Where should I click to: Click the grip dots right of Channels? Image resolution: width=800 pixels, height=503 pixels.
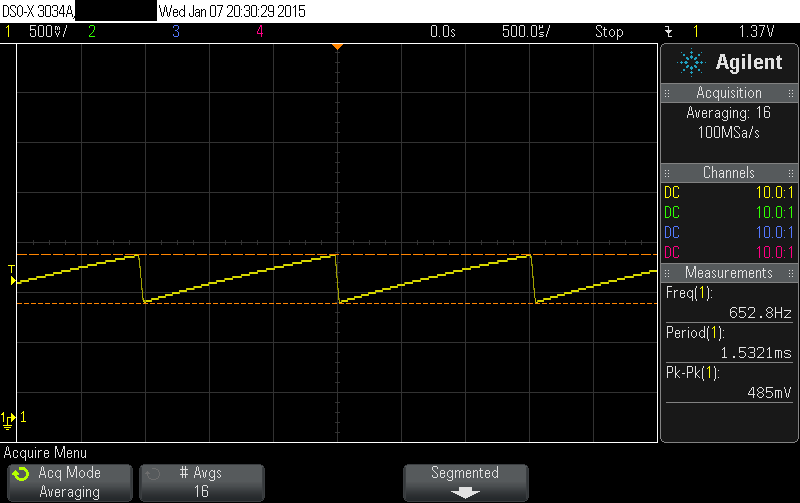tap(791, 173)
